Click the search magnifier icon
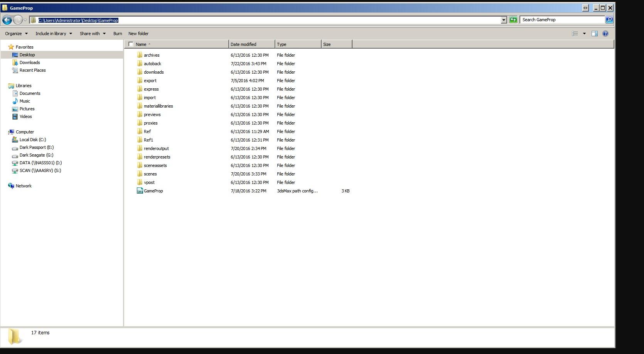This screenshot has width=644, height=354. [609, 19]
